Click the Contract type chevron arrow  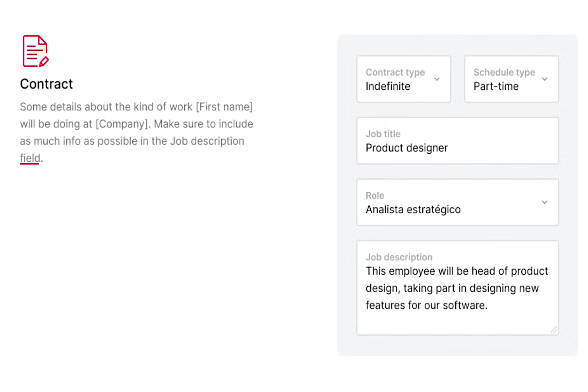(x=437, y=79)
